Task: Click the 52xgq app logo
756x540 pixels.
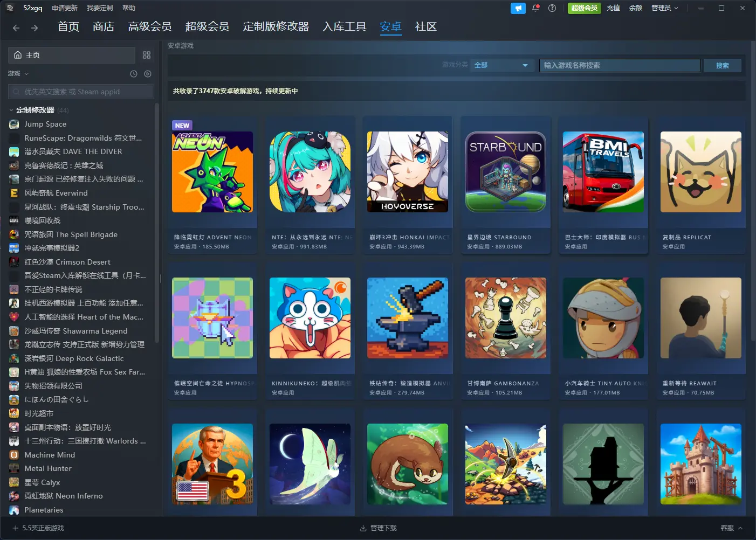Action: (10, 8)
